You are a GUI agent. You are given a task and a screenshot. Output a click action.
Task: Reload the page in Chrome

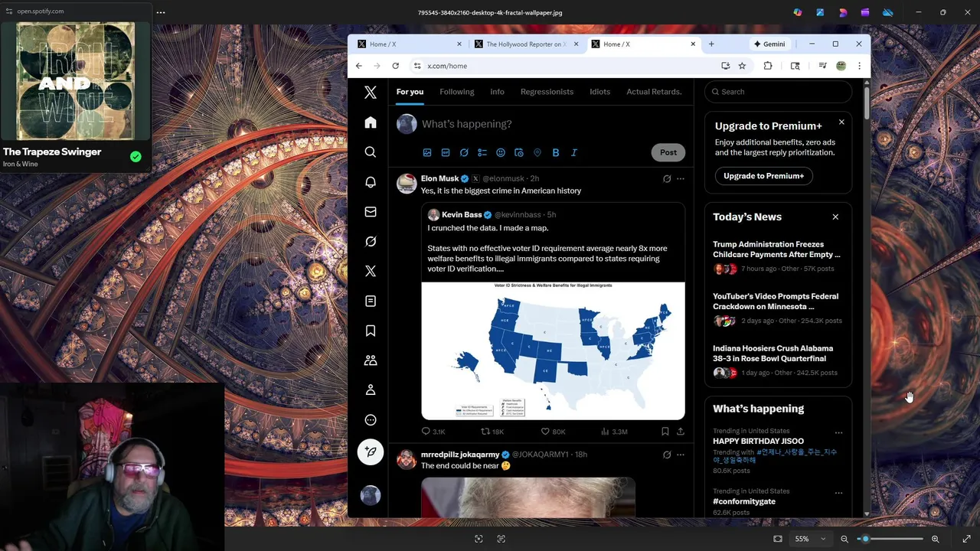point(395,66)
